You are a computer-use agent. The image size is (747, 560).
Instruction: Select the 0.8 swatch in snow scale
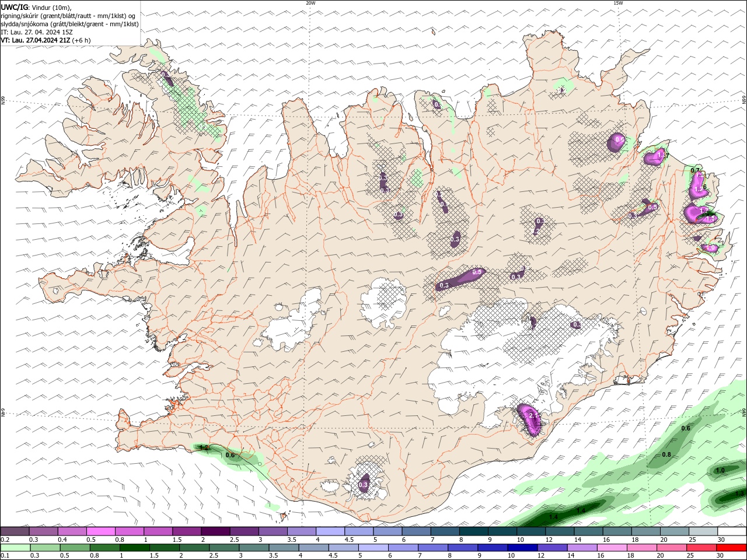(129, 531)
